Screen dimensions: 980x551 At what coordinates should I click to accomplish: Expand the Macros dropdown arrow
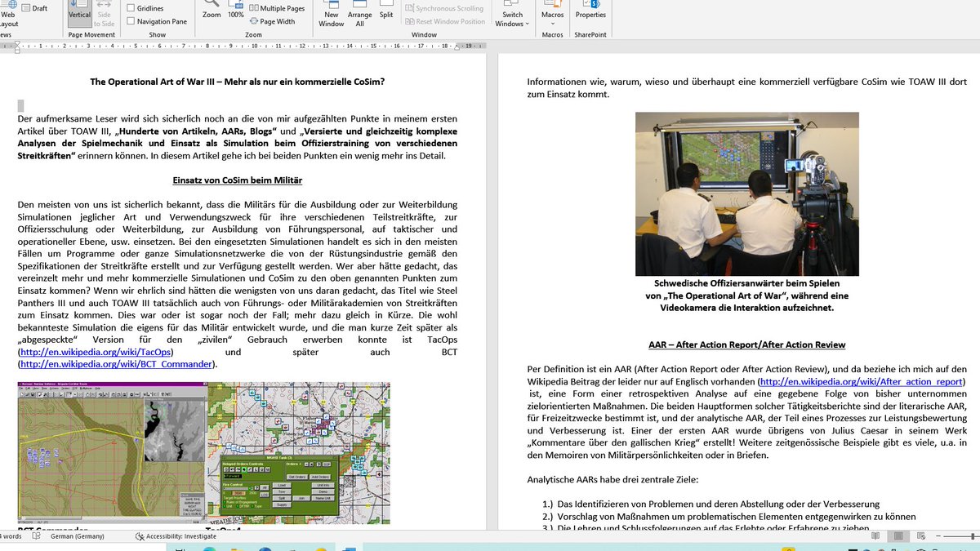click(553, 24)
